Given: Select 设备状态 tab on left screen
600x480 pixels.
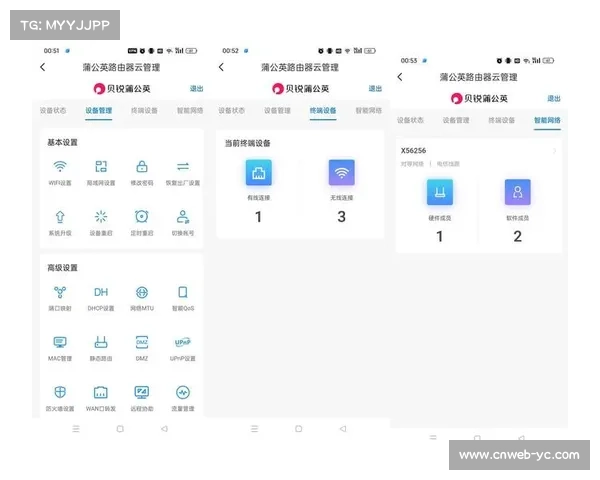Looking at the screenshot, I should (53, 111).
